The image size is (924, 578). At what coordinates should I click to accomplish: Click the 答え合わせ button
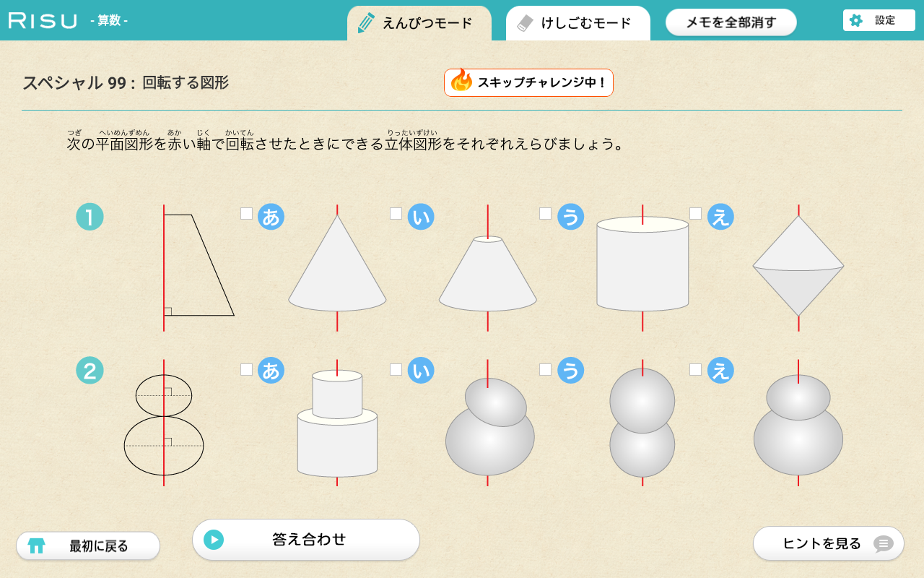pos(306,540)
